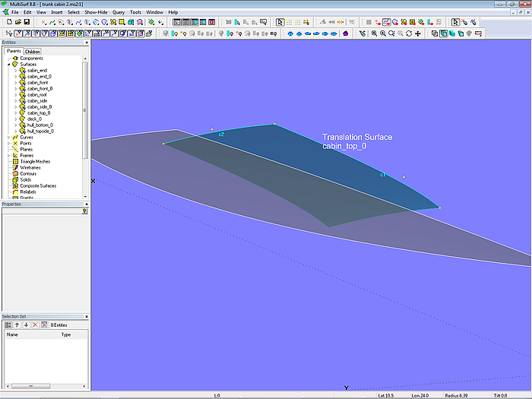Image resolution: width=532 pixels, height=399 pixels.
Task: Expand the Curves tree node
Action: (x=9, y=138)
